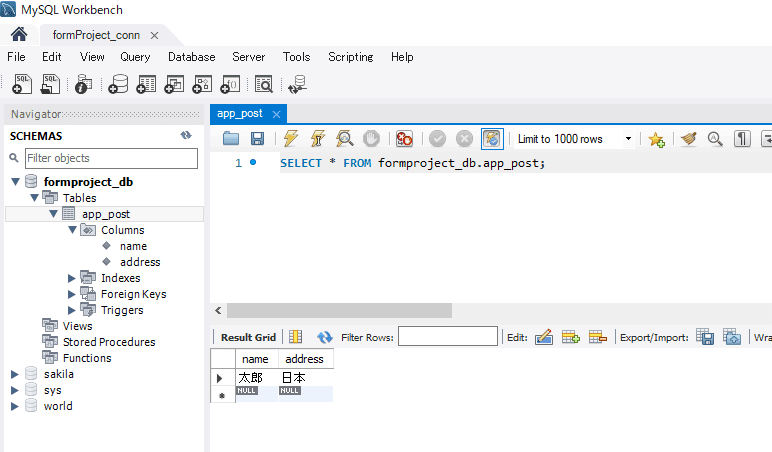
Task: Collapse the formproject_db schema
Action: click(15, 182)
